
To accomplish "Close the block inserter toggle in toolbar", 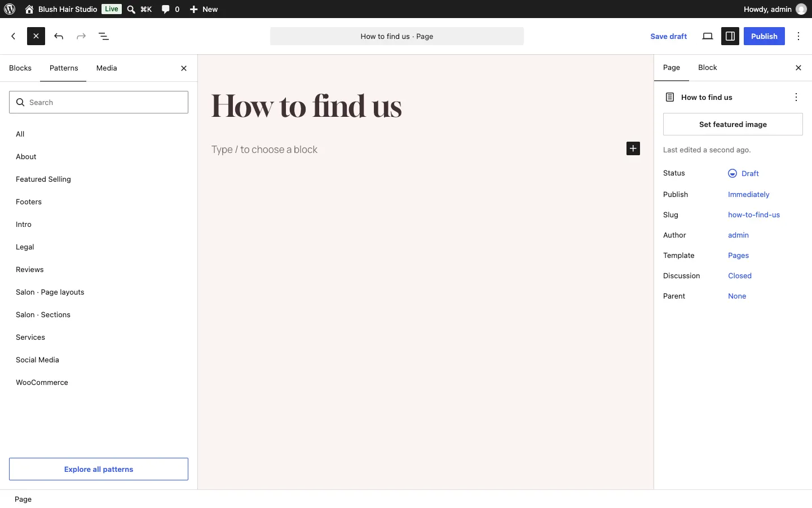I will pyautogui.click(x=36, y=36).
